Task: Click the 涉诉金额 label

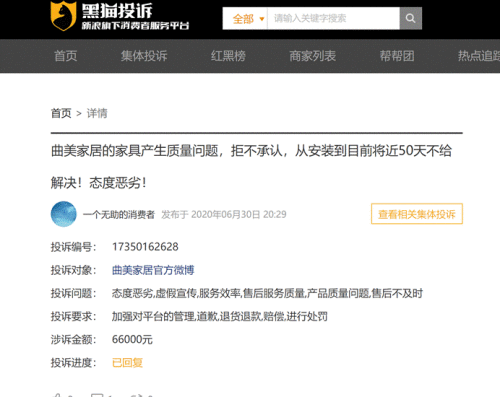Action: point(73,339)
